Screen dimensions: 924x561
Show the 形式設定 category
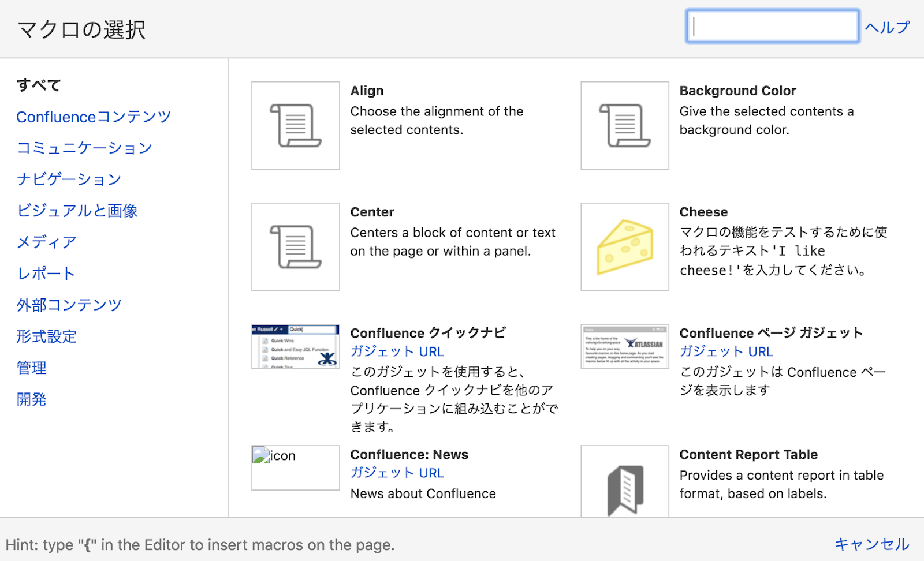point(46,336)
